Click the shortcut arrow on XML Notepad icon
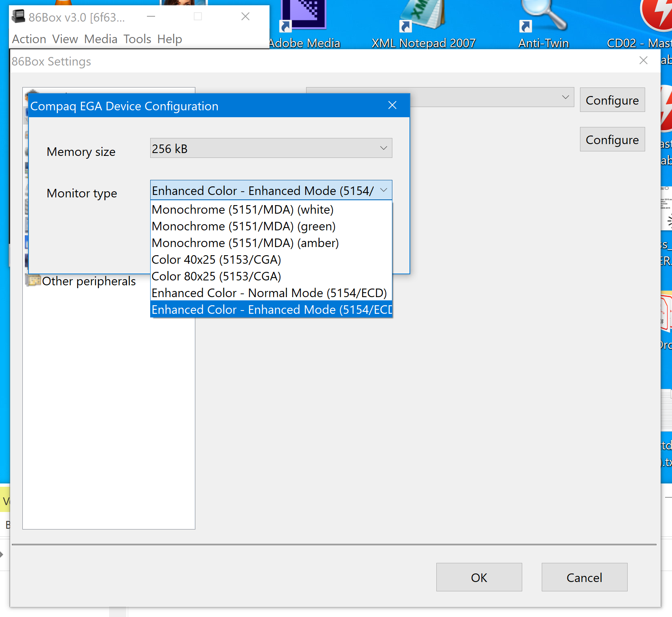Screen dimensions: 672x617 click(405, 26)
